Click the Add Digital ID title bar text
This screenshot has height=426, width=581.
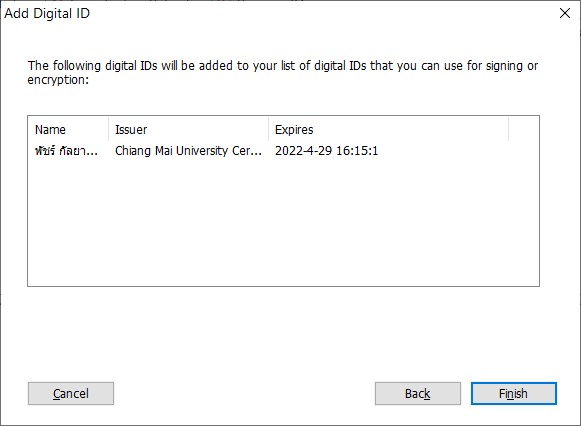47,13
